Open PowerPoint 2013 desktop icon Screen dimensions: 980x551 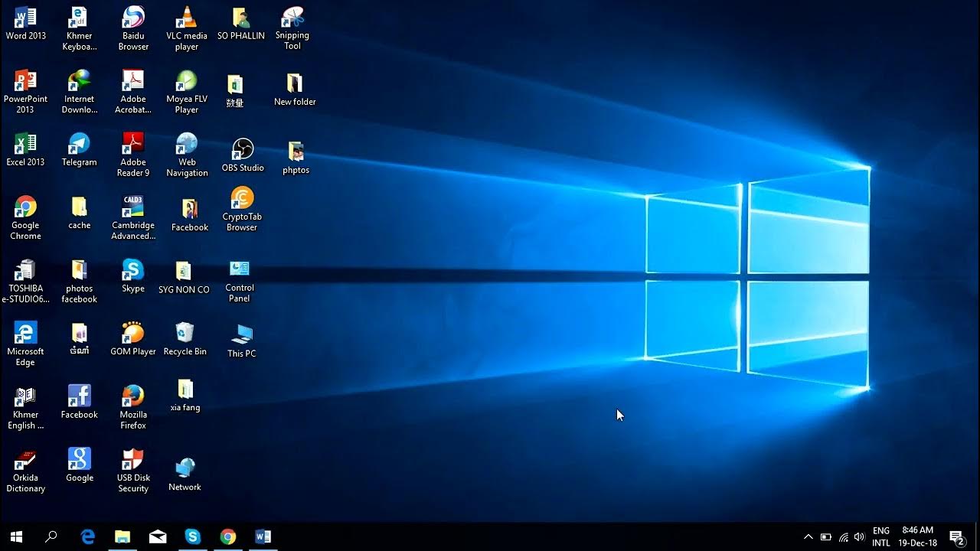click(25, 92)
